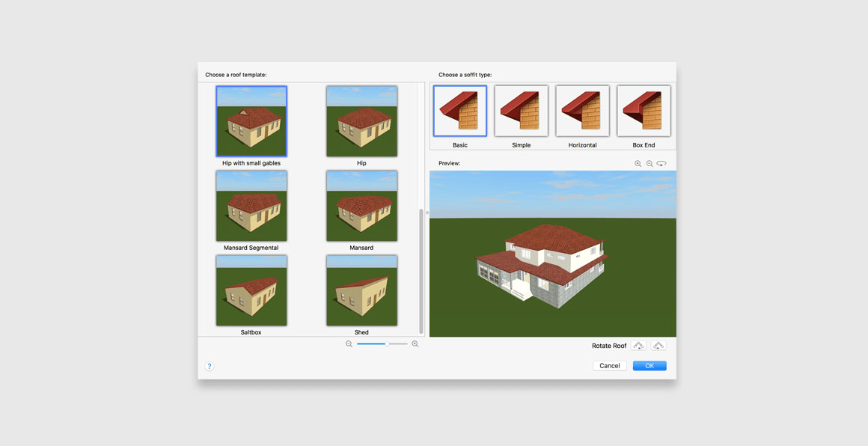Click the orbit view icon above preview
This screenshot has height=446, width=868.
(x=661, y=164)
